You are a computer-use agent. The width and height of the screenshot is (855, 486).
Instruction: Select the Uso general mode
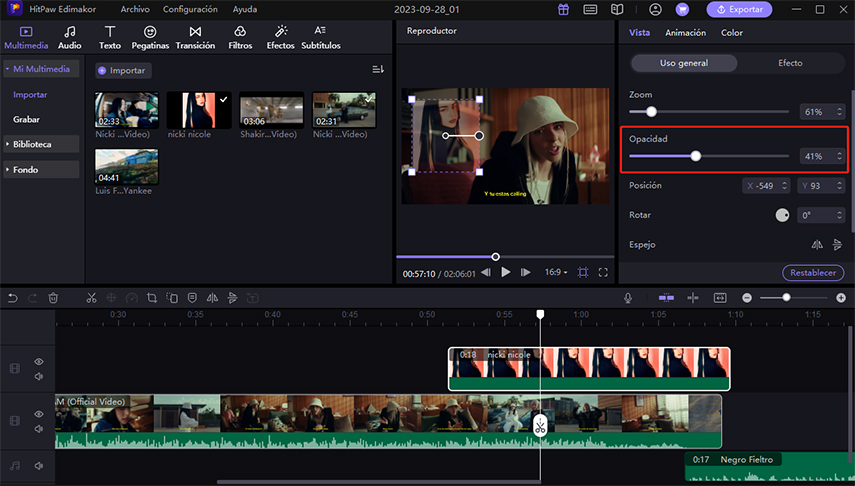684,63
